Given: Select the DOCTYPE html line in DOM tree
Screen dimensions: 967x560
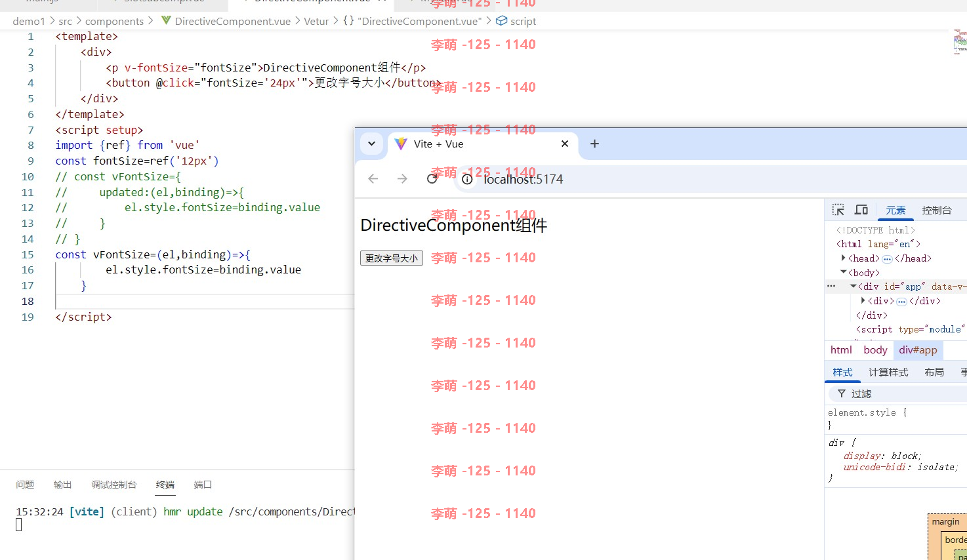Looking at the screenshot, I should click(x=875, y=230).
